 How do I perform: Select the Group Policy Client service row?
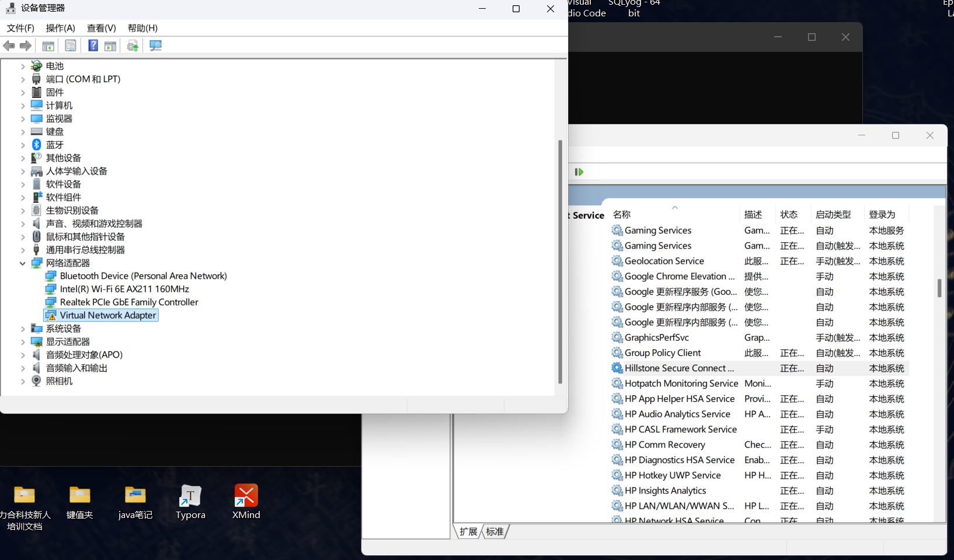pos(759,353)
